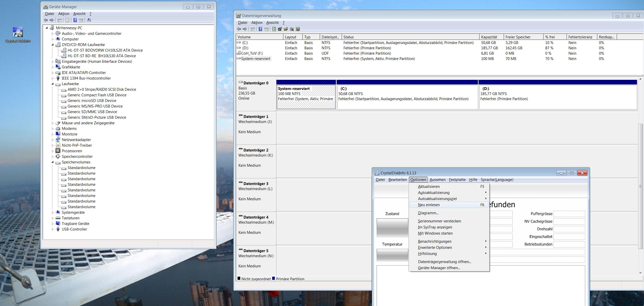
Task: Click settings list icon in Datenträgerverwaltung toolbar
Action: tap(298, 29)
